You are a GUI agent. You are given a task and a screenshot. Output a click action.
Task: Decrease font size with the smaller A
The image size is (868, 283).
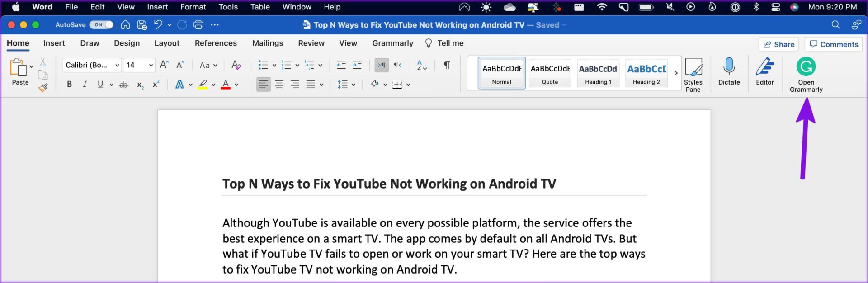[180, 65]
